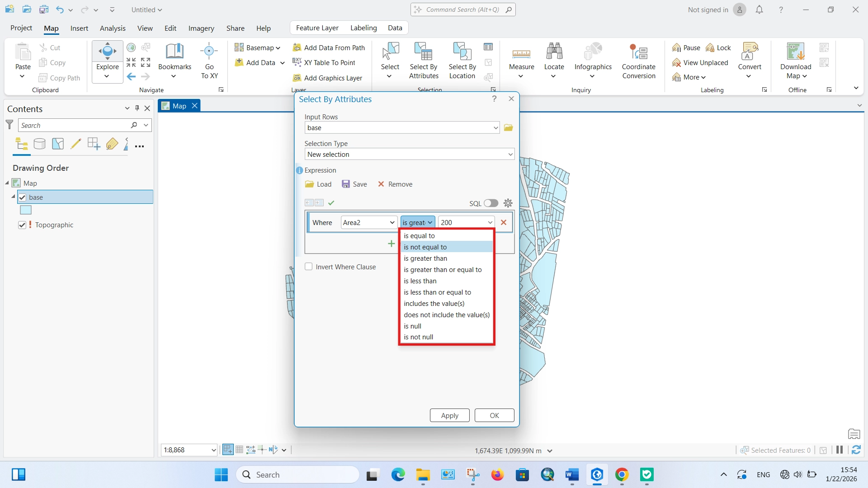This screenshot has height=488, width=868.
Task: Click the OK button
Action: [494, 415]
